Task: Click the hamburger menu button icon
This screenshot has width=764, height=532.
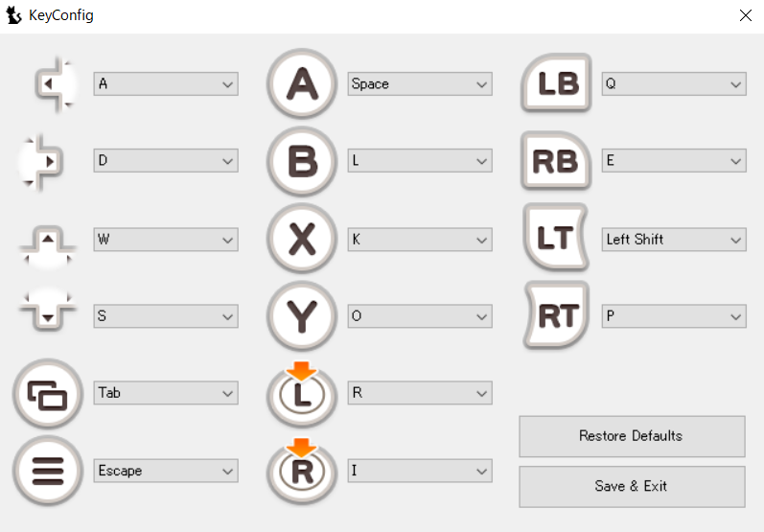Action: point(47,471)
